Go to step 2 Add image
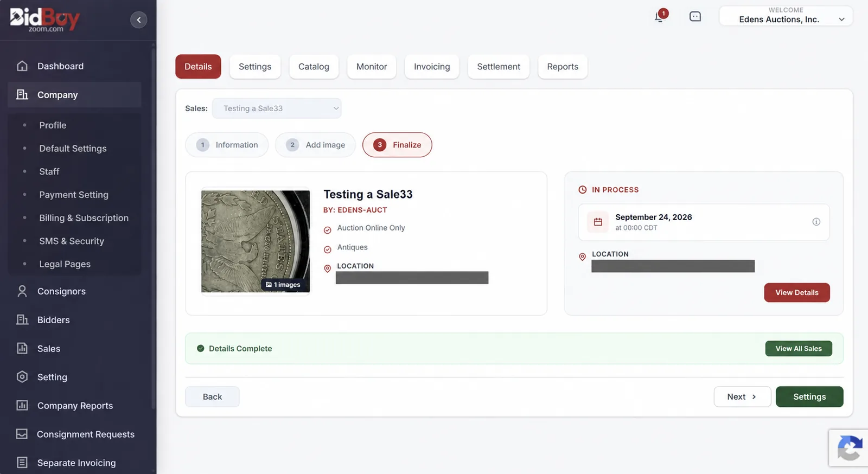The height and width of the screenshot is (474, 868). click(315, 145)
